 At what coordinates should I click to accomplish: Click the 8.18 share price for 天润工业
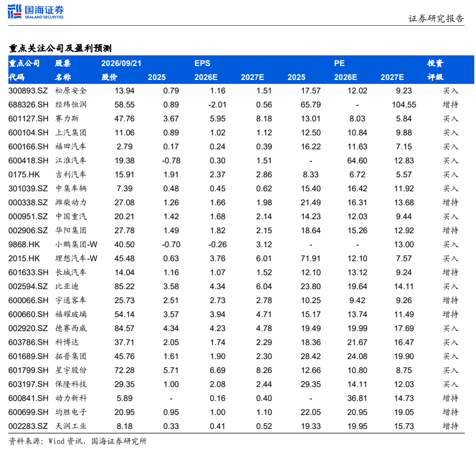(x=125, y=426)
